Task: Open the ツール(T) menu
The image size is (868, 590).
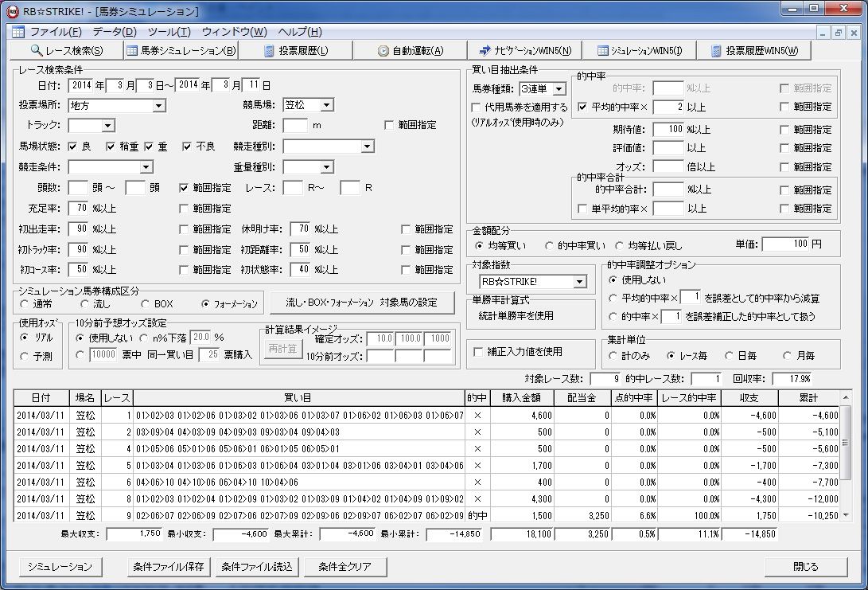Action: click(x=169, y=32)
